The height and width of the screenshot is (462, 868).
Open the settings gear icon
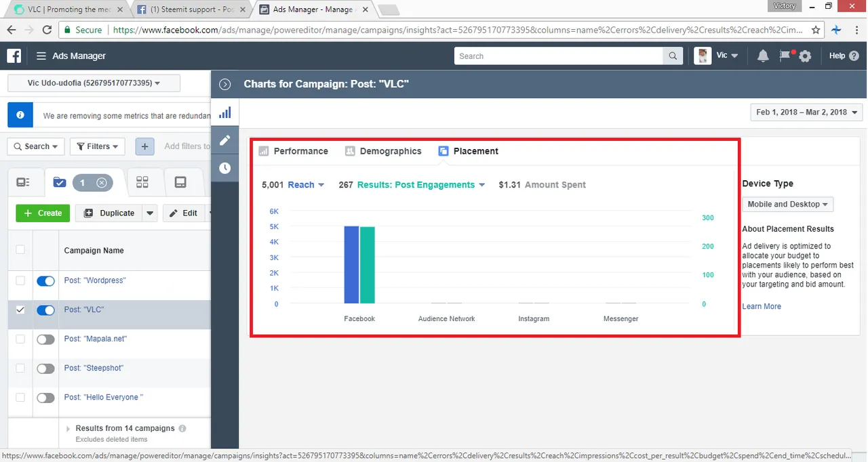tap(805, 57)
